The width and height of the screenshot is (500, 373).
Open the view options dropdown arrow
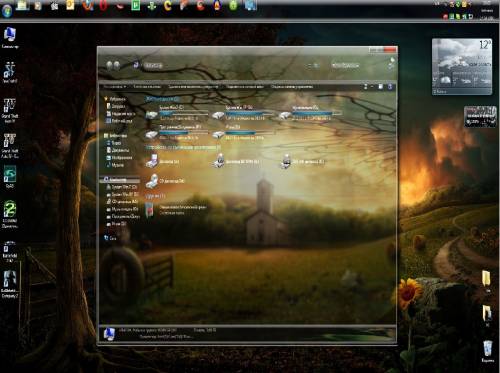[x=371, y=87]
